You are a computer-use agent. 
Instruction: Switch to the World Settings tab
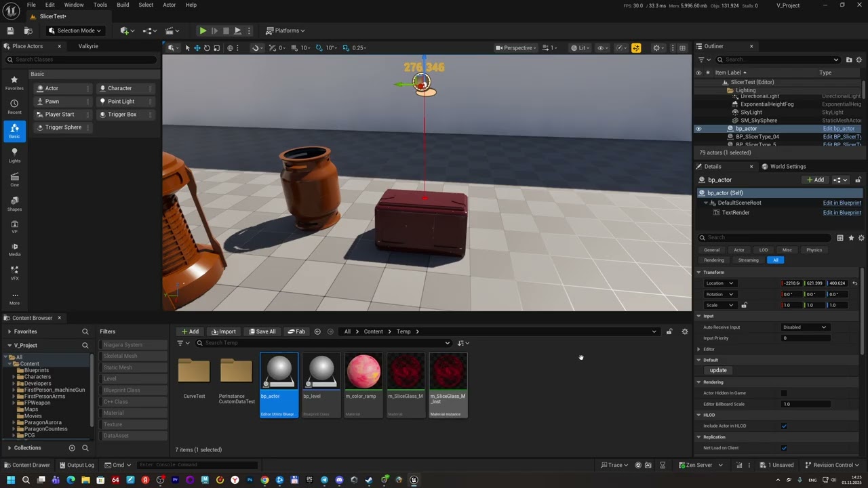coord(783,167)
